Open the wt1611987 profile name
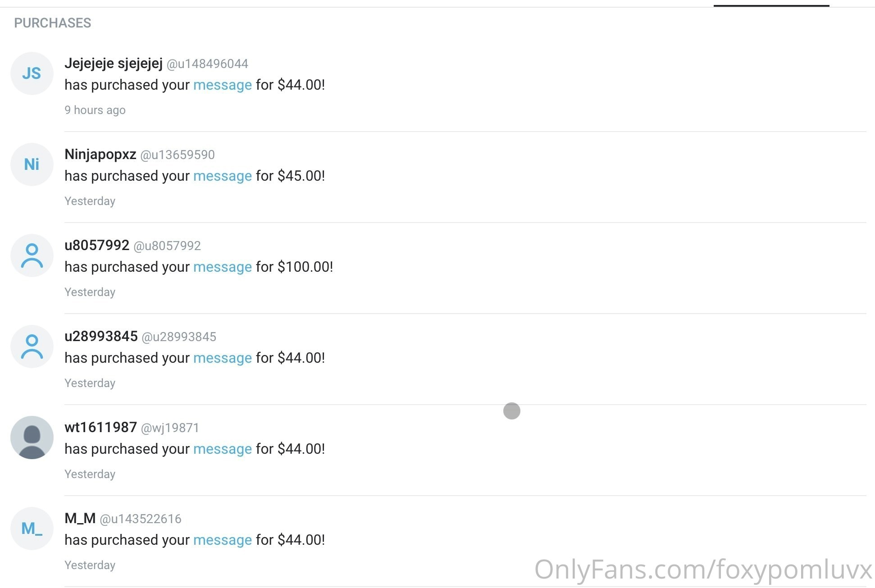The height and width of the screenshot is (588, 875). [x=100, y=427]
